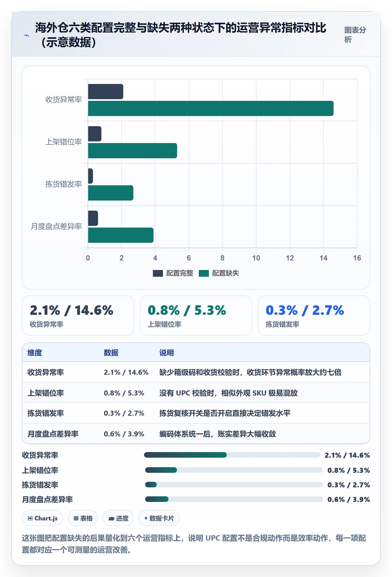Click the 进度 tag chip
The height and width of the screenshot is (577, 392).
[x=118, y=518]
